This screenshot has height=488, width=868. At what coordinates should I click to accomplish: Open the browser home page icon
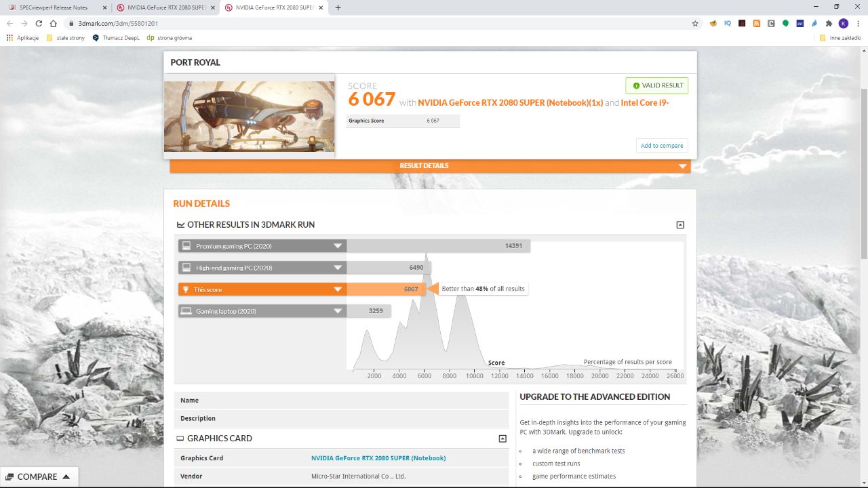point(54,23)
